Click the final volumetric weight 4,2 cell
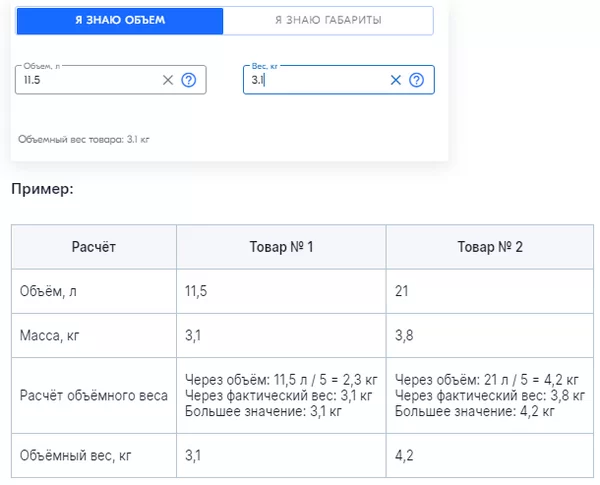The height and width of the screenshot is (485, 600). pos(405,455)
